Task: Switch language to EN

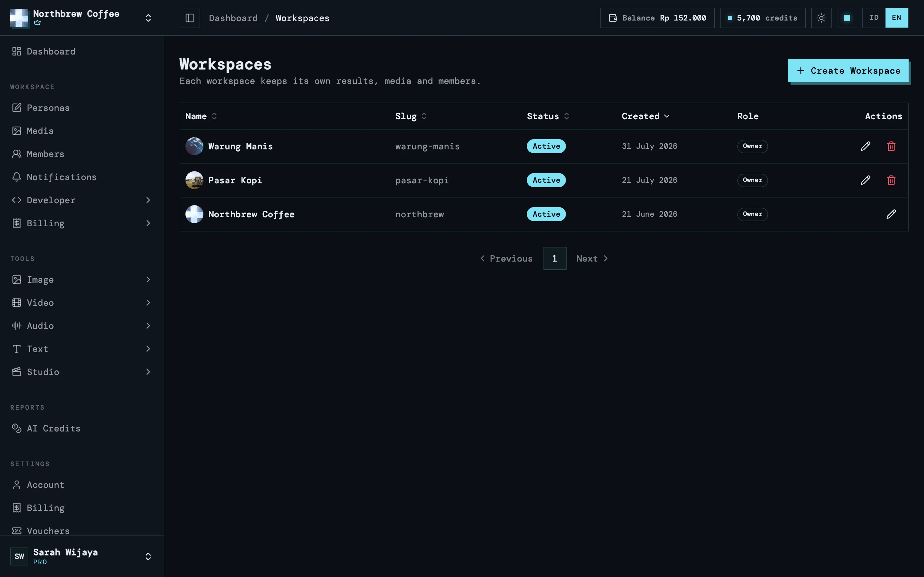Action: pos(896,18)
